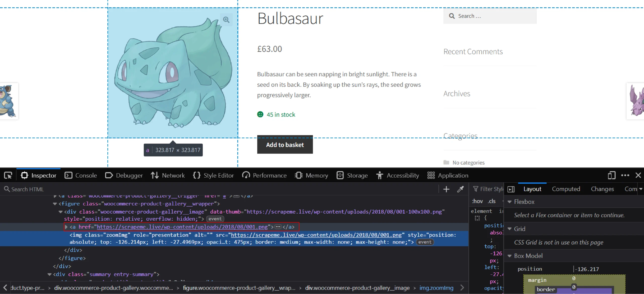Open the previous product Blastoise thumbnail
644x294 pixels.
9,101
